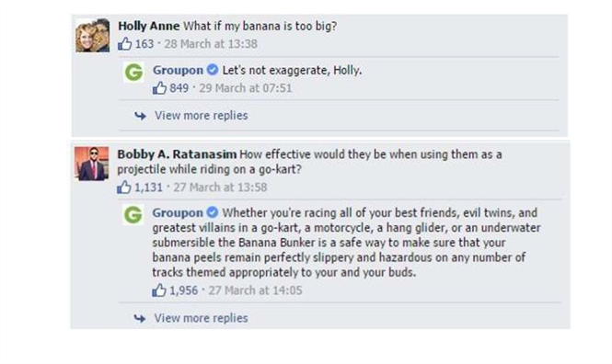Image resolution: width=612 pixels, height=364 pixels.
Task: Click Groupon logo avatar in second reply
Action: (133, 215)
